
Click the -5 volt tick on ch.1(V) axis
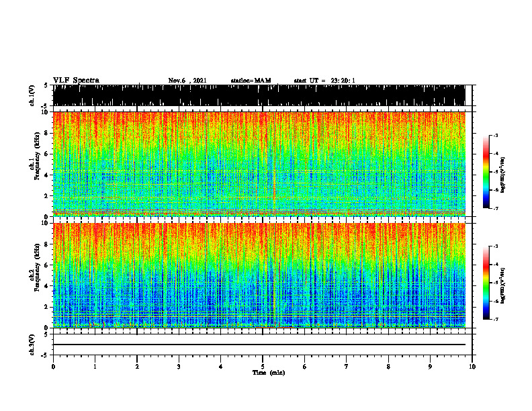[45, 106]
